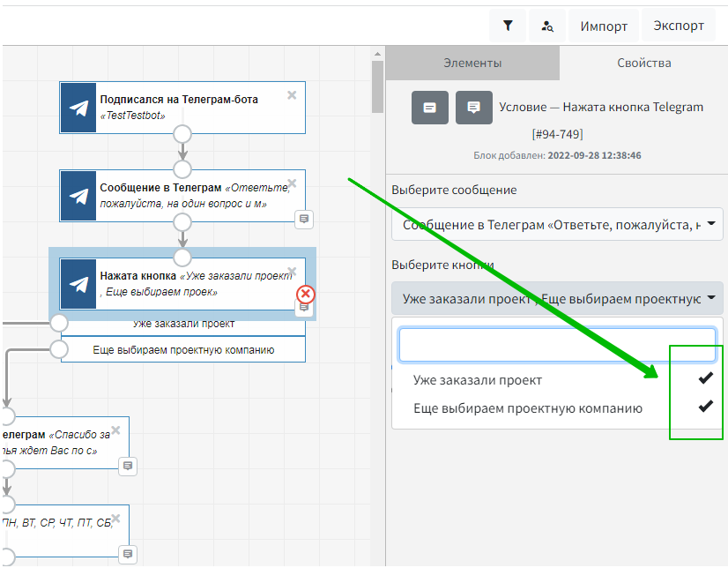Open the 'Выберите сообщение' dropdown
Screen dimensions: 728x568
557,224
